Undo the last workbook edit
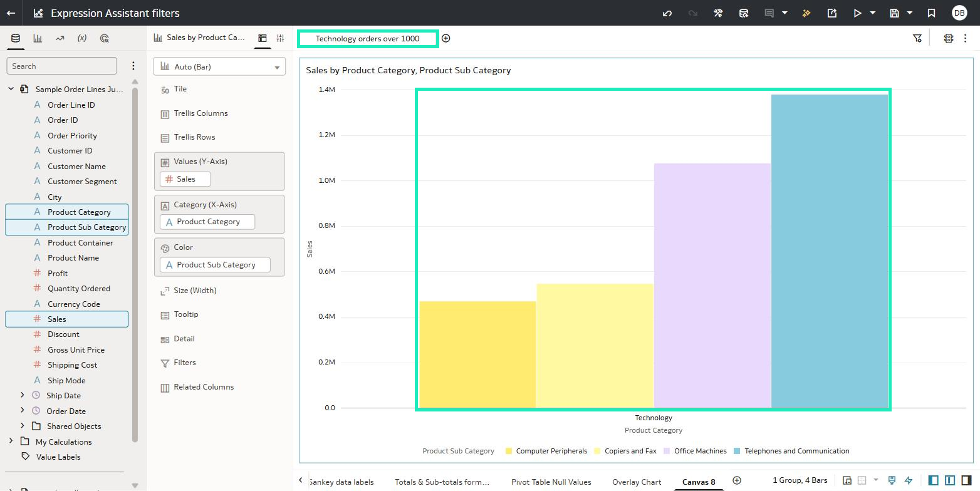The height and width of the screenshot is (491, 980). tap(667, 13)
